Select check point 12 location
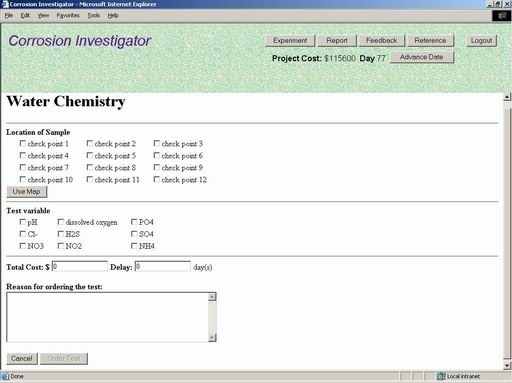 click(157, 179)
